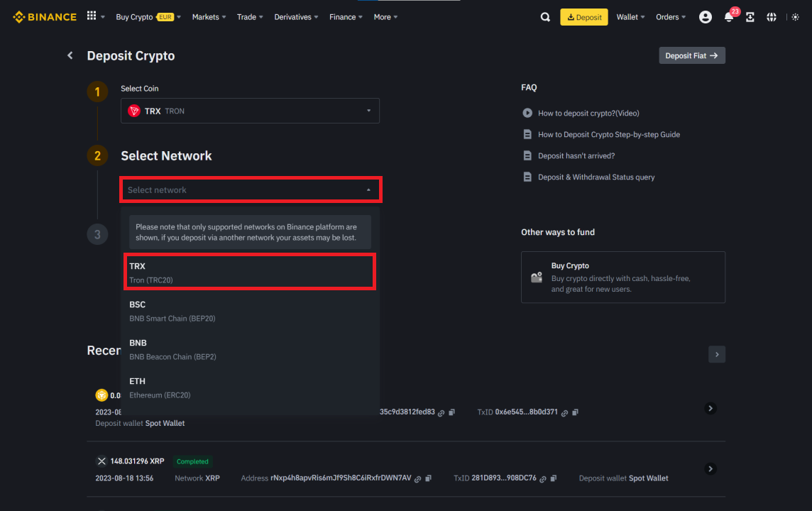
Task: Open the Derivatives menu
Action: point(296,17)
